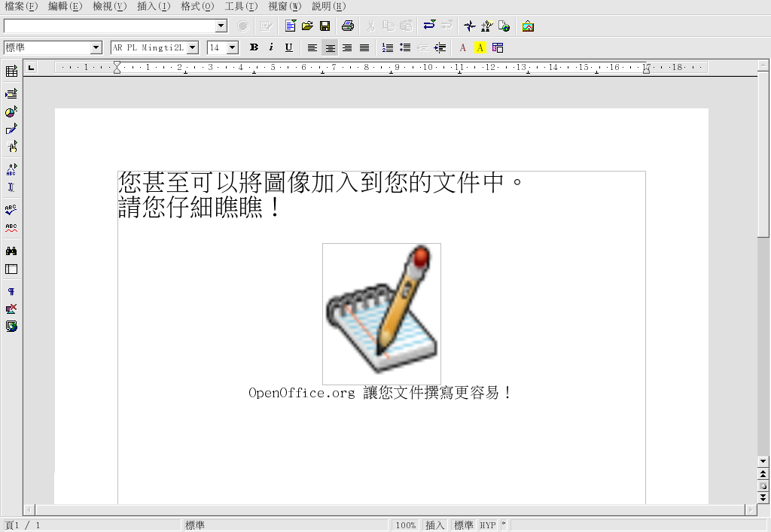Click the yellow highlighting color swatch
This screenshot has height=532, width=771.
pos(480,47)
